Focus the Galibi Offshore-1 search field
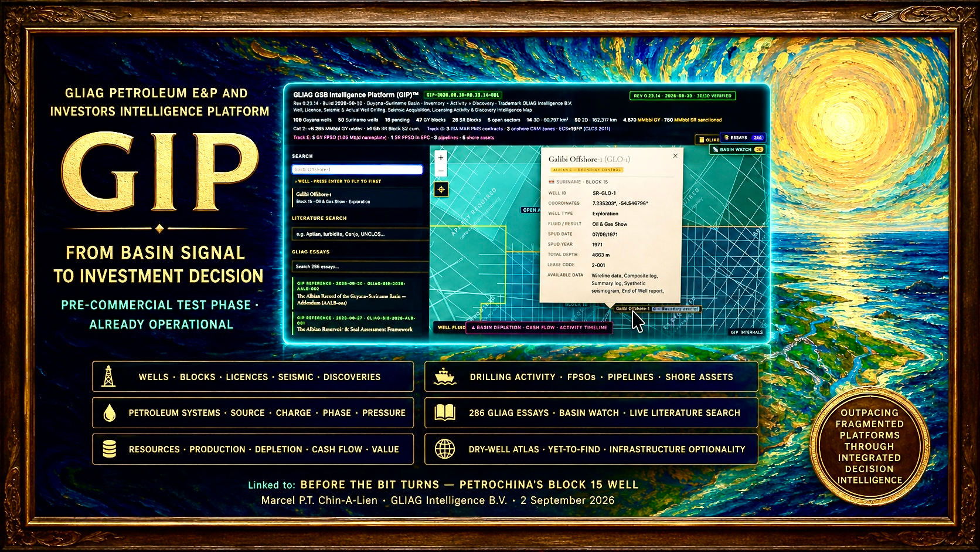 pyautogui.click(x=357, y=170)
